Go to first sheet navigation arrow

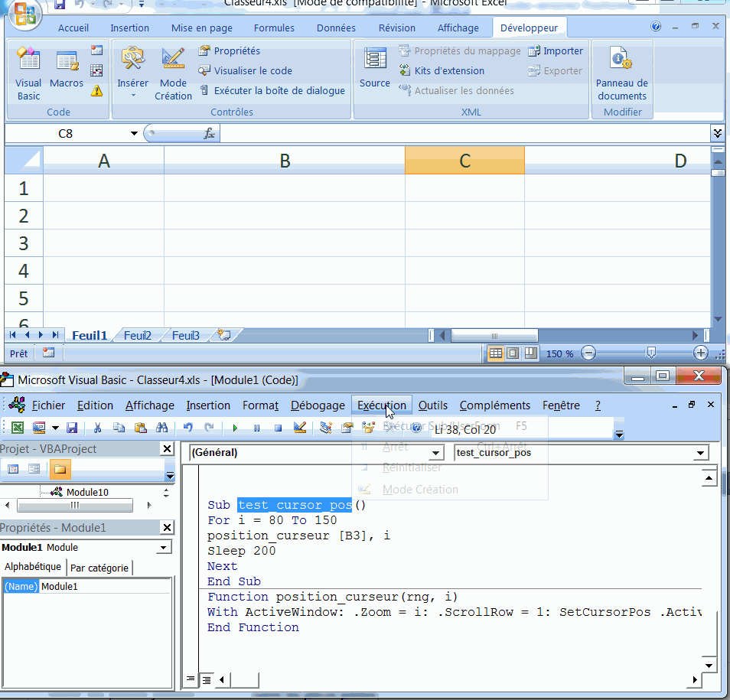pyautogui.click(x=12, y=335)
